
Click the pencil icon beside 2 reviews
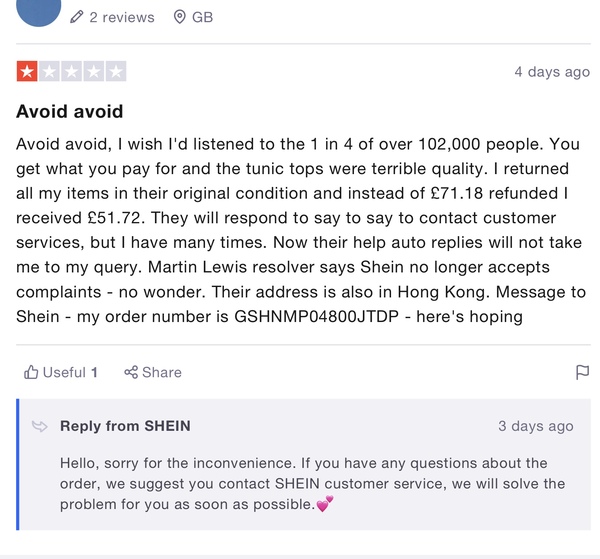point(77,17)
